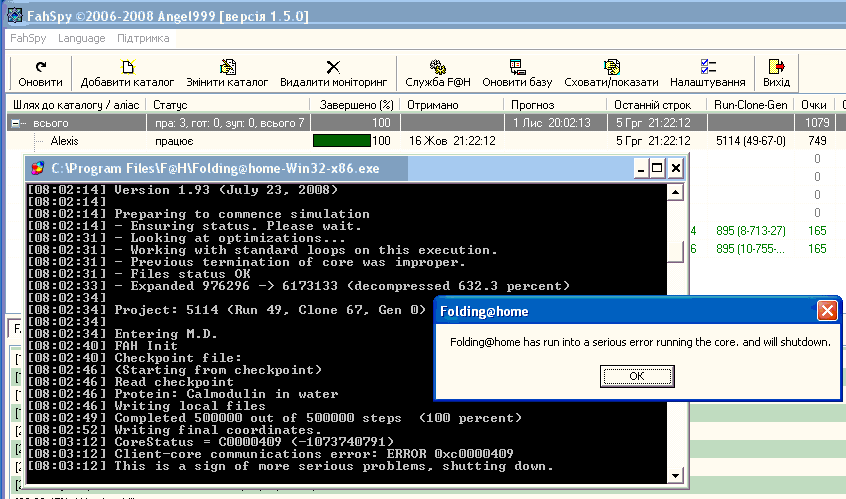Open the Підтримка menu
846x499 pixels.
[143, 38]
